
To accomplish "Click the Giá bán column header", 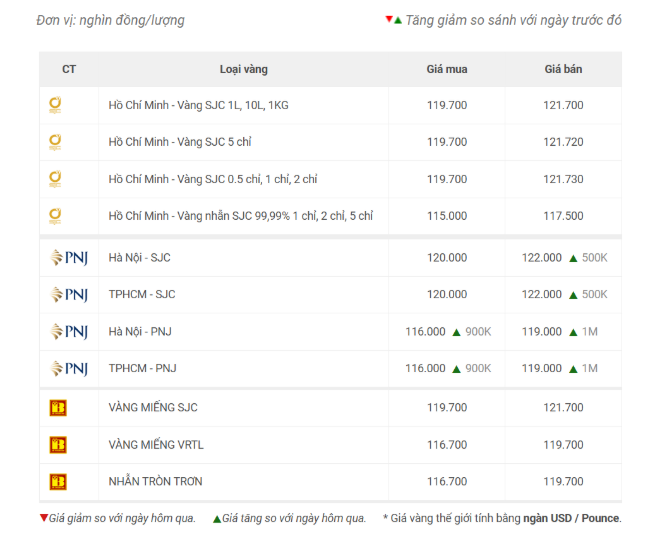I will point(563,69).
